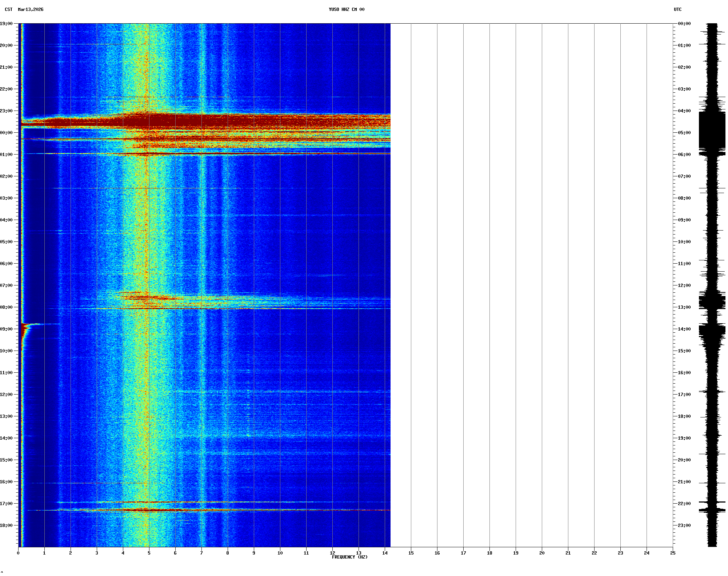Click the 18:00 CST time tick label
This screenshot has height=576, width=728.
(6, 525)
